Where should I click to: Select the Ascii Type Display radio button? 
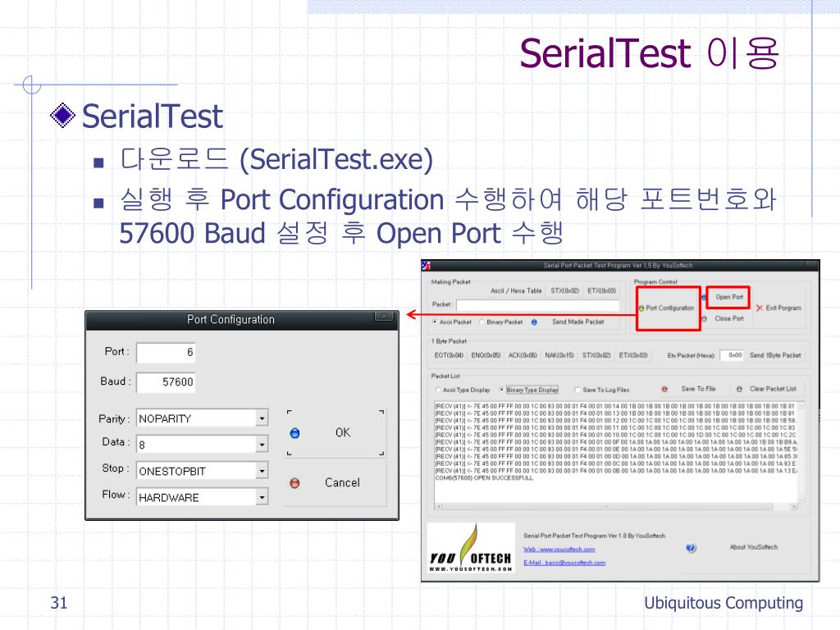coord(438,390)
